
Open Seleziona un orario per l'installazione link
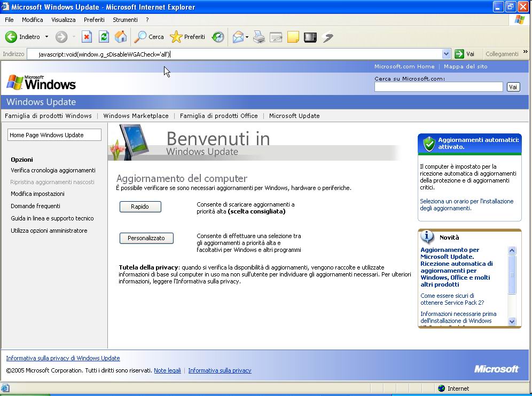coord(466,204)
